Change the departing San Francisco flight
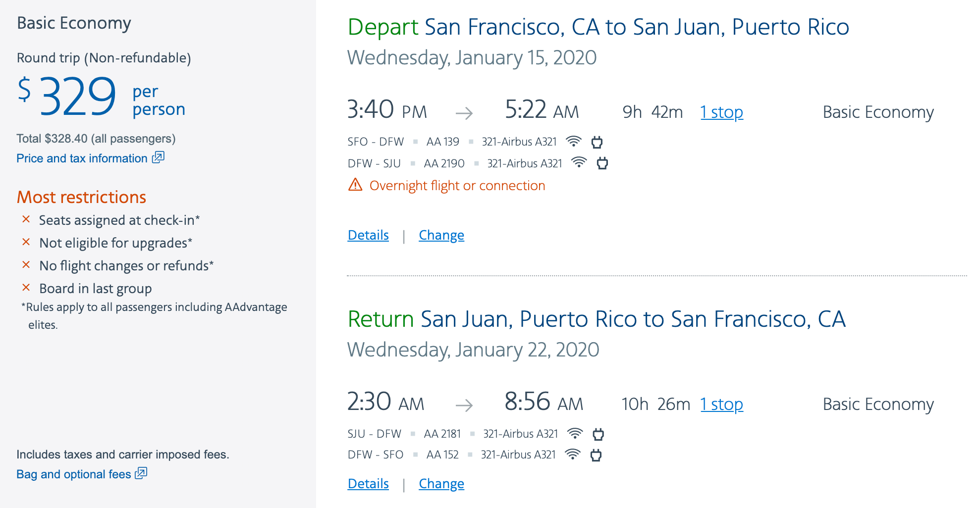The image size is (980, 508). coord(441,235)
